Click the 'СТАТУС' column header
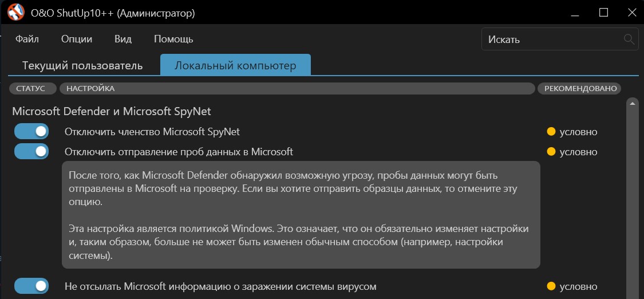The width and height of the screenshot is (644, 299). click(x=31, y=89)
